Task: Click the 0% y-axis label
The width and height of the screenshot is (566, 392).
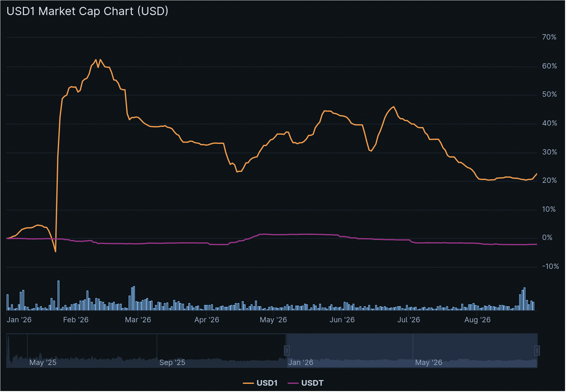Action: [547, 237]
